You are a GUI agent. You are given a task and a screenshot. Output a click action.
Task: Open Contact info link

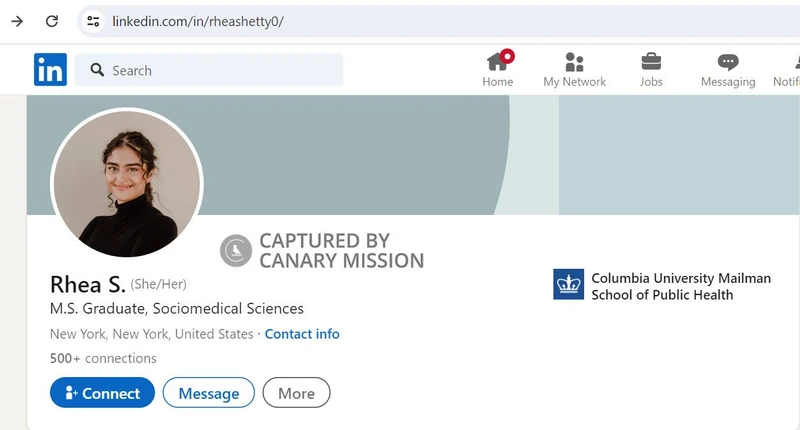[x=302, y=334]
